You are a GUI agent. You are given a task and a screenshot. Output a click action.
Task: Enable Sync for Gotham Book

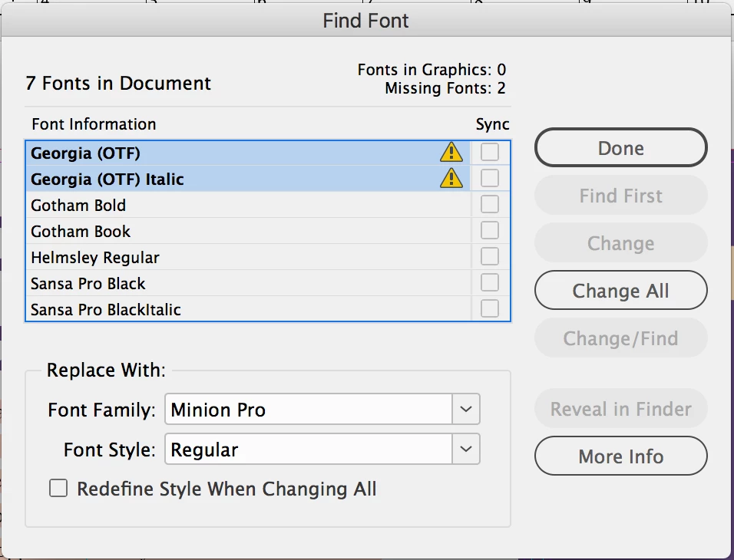(x=490, y=231)
